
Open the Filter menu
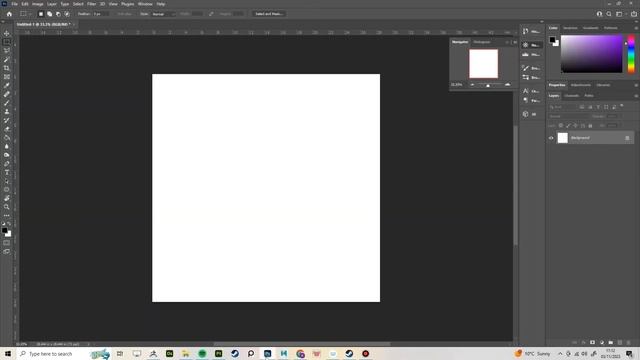[x=91, y=4]
